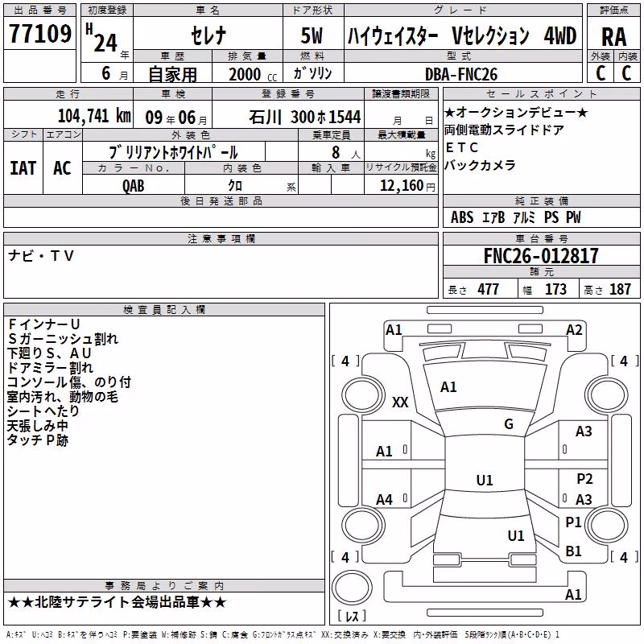Image resolution: width=644 pixels, height=644 pixels.
Task: Click the note コンソール傷、のり付
Action: 69,382
